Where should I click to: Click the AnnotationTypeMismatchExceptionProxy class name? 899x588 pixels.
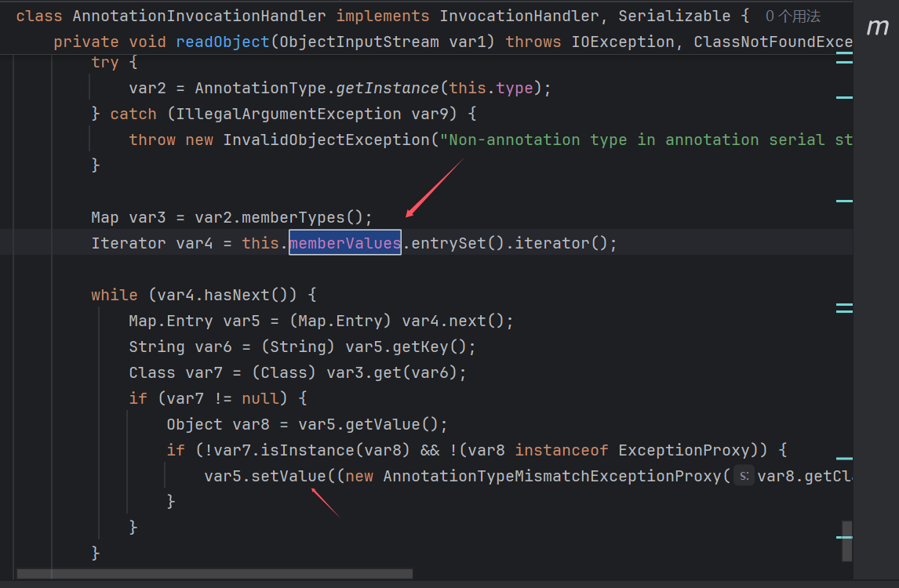coord(551,476)
